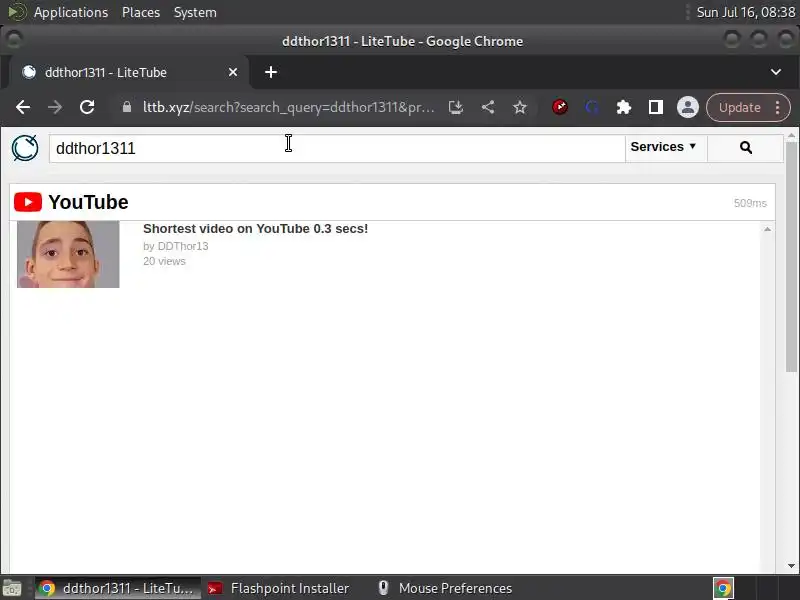
Task: Install app via address bar download icon
Action: 456,107
